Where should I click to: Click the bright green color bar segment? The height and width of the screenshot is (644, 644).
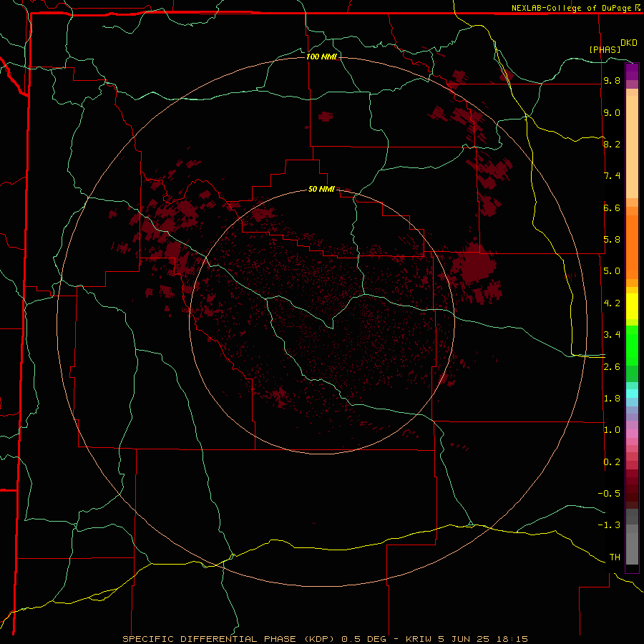632,345
